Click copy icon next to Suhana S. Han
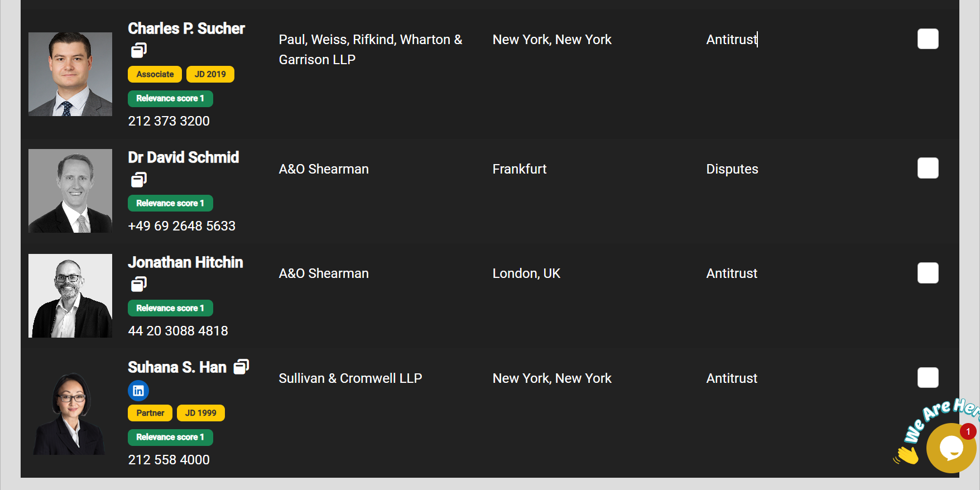 tap(241, 367)
